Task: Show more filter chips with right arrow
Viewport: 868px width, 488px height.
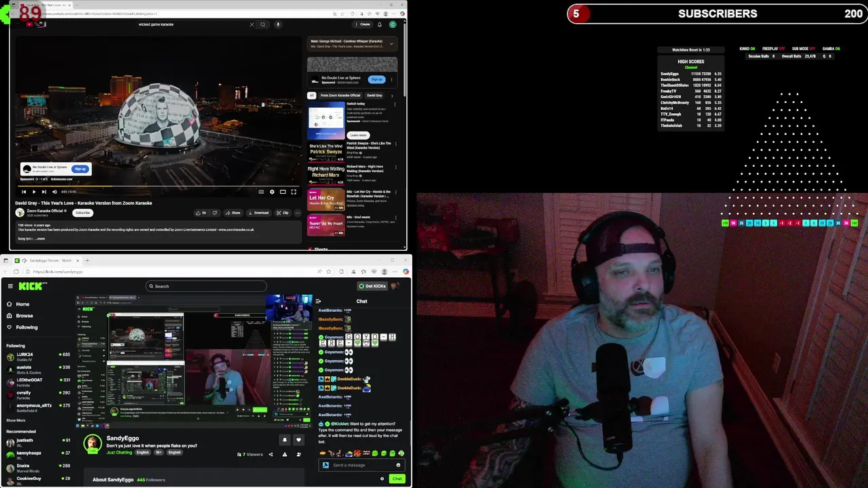Action: (392, 96)
